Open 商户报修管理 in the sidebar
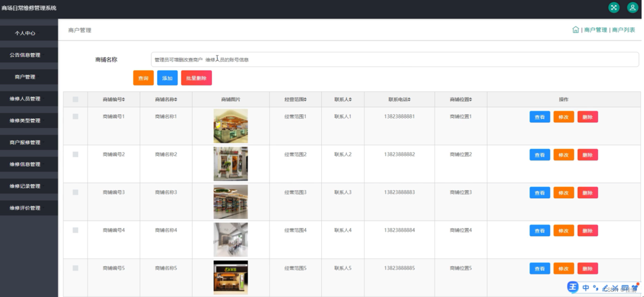Viewport: 644px width, 297px height. pos(29,142)
